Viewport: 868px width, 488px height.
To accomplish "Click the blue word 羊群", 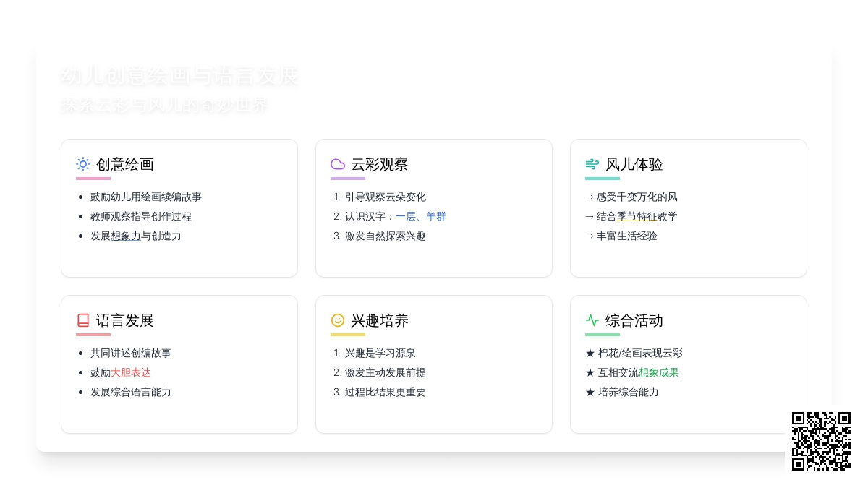I will [436, 216].
